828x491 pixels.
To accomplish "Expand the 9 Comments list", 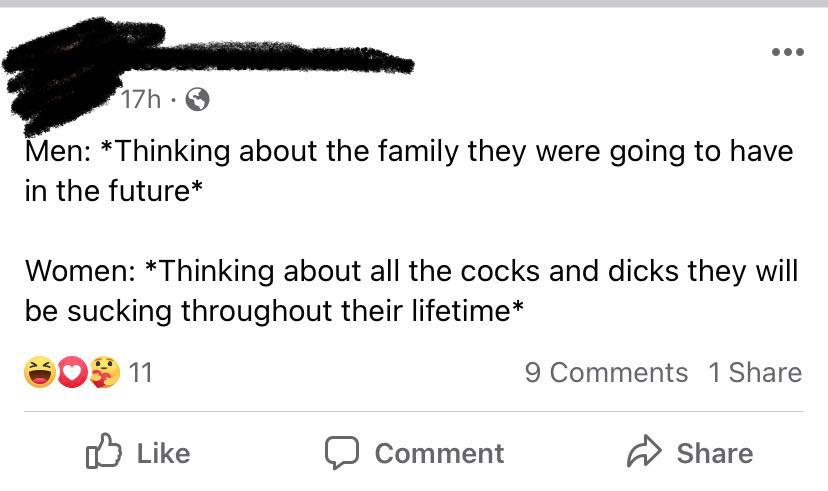I will point(606,373).
